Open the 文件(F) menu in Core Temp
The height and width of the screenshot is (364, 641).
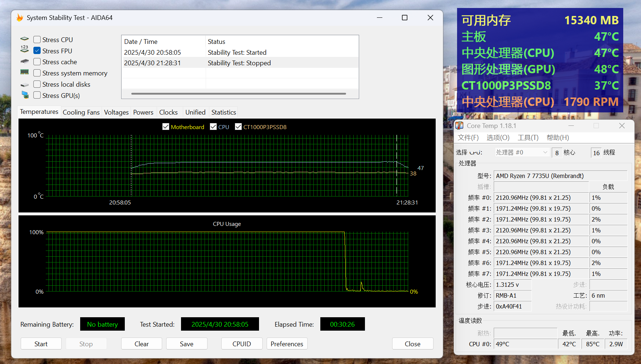pyautogui.click(x=468, y=138)
